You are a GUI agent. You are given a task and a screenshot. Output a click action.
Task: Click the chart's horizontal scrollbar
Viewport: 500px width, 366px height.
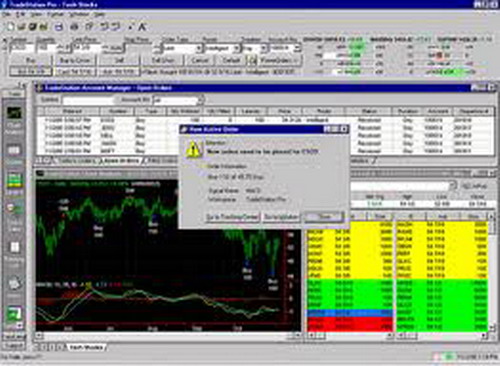tap(166, 335)
